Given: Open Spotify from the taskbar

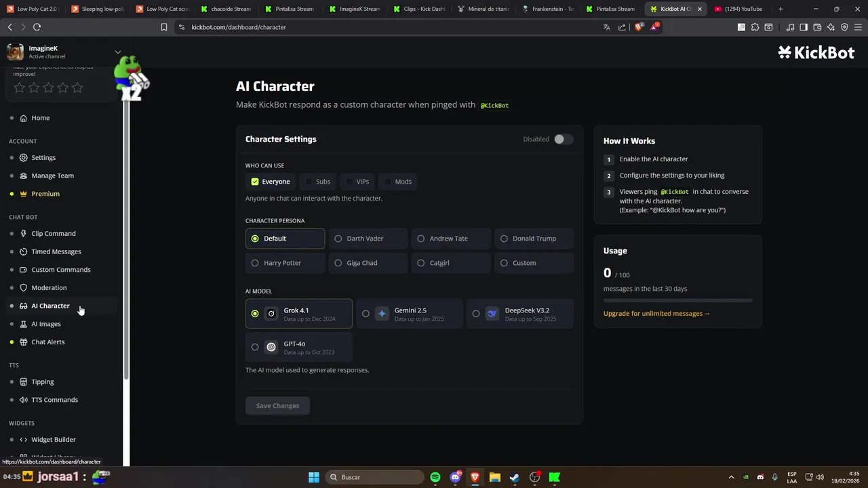Looking at the screenshot, I should (435, 477).
